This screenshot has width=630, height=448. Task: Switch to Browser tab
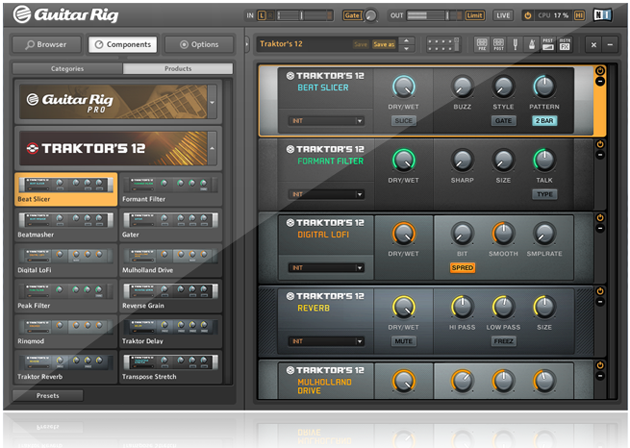click(47, 44)
